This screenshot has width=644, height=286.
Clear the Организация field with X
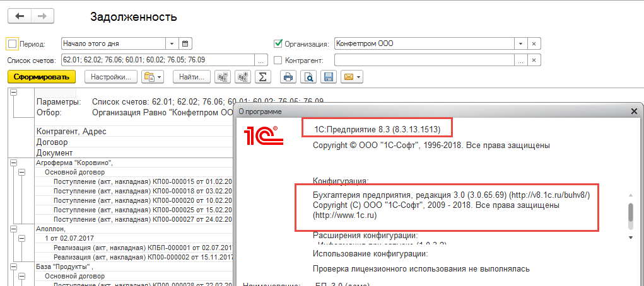pos(534,43)
